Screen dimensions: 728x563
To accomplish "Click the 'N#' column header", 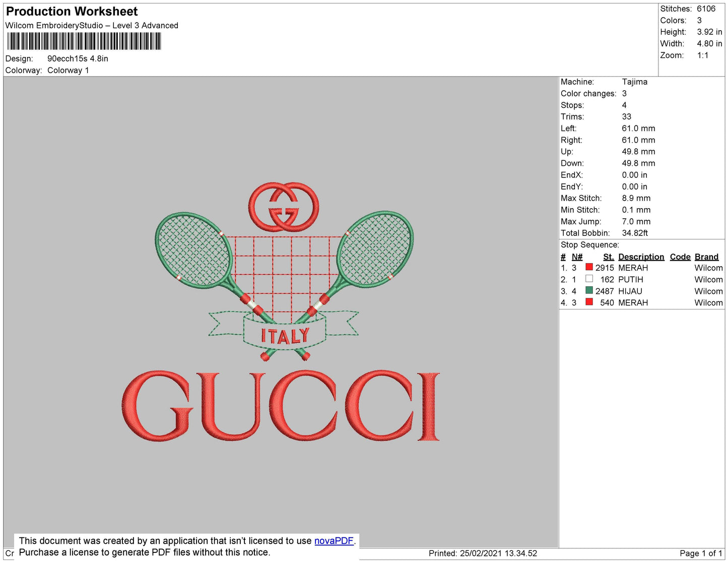I will coord(577,257).
